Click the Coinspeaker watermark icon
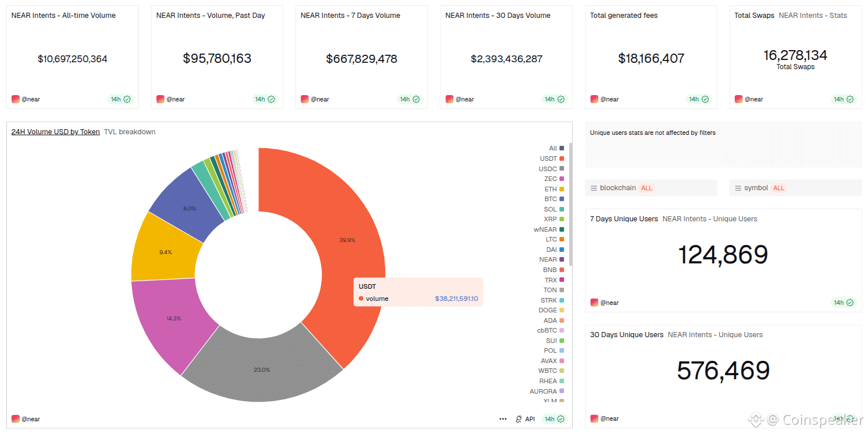 point(755,419)
